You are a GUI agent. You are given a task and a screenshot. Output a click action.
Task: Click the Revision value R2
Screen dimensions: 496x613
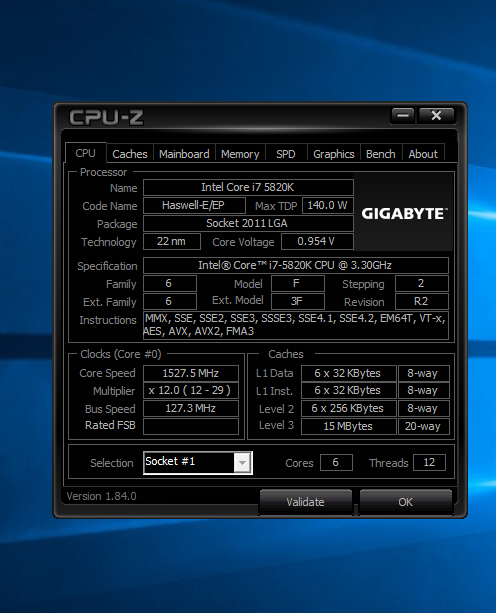point(422,301)
